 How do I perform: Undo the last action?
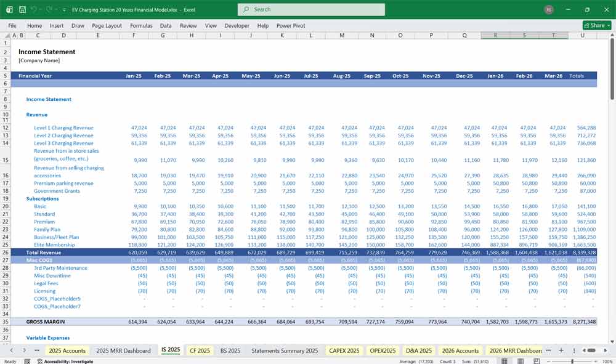[34, 9]
